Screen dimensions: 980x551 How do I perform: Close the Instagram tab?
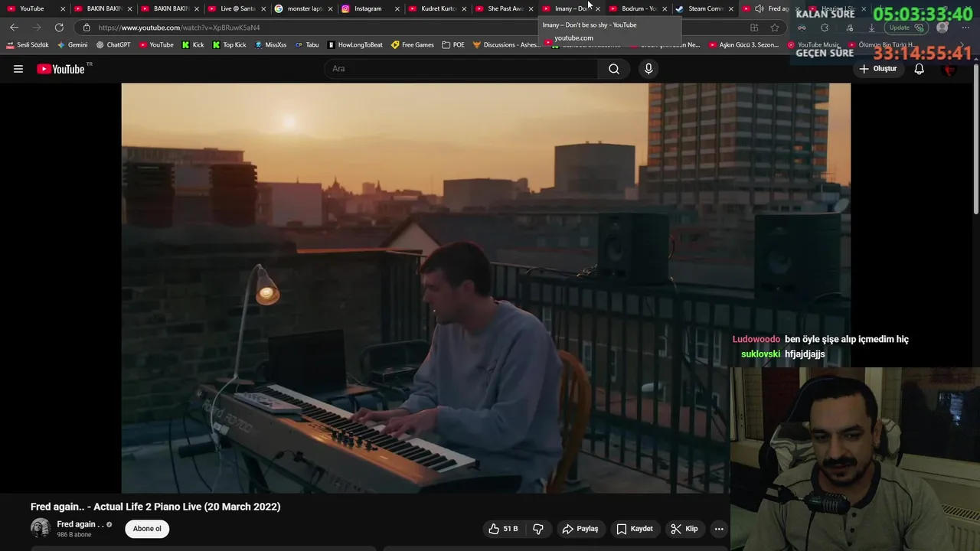point(397,8)
